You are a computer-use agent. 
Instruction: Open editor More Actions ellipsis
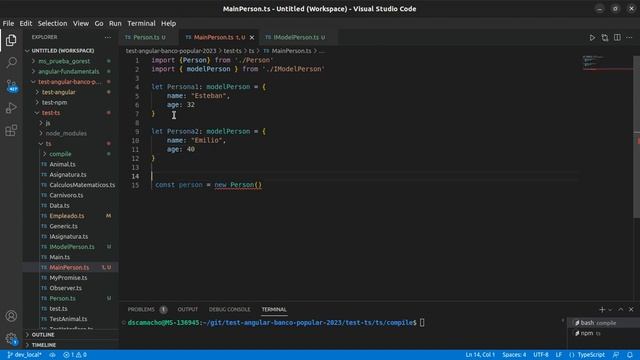pos(629,38)
